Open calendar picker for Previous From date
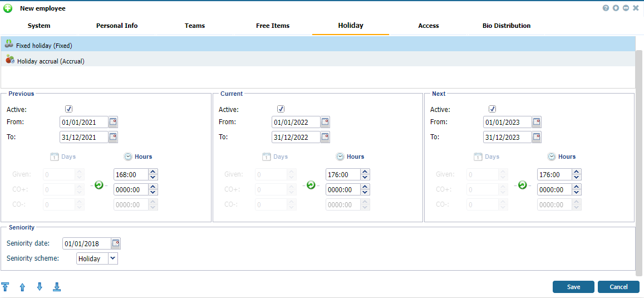 (113, 122)
